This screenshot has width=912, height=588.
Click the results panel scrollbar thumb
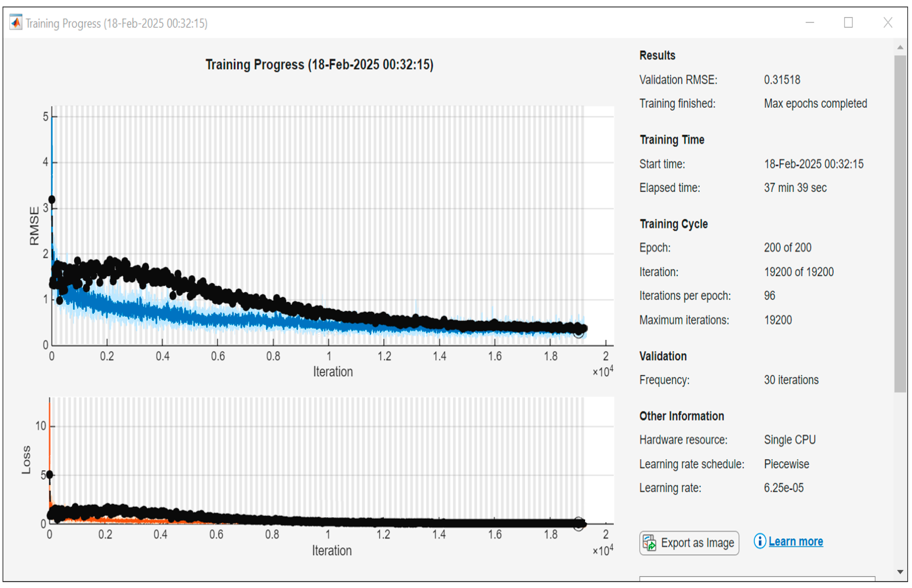(900, 224)
